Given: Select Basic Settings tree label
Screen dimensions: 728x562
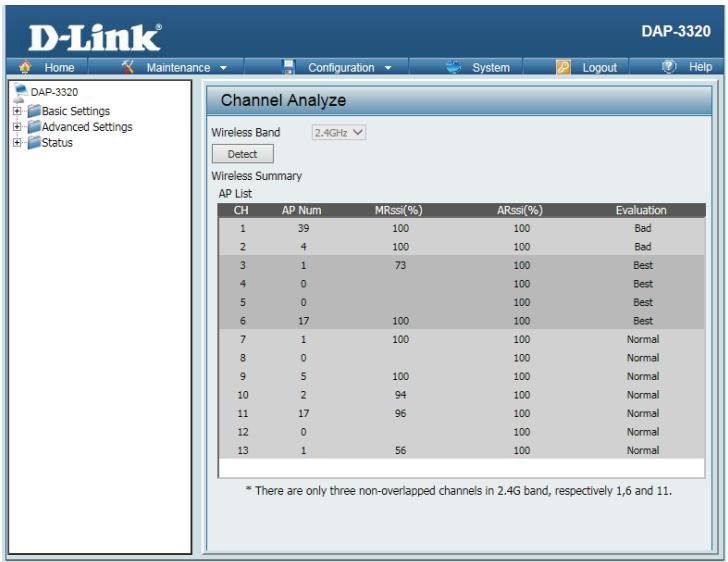Looking at the screenshot, I should tap(76, 111).
